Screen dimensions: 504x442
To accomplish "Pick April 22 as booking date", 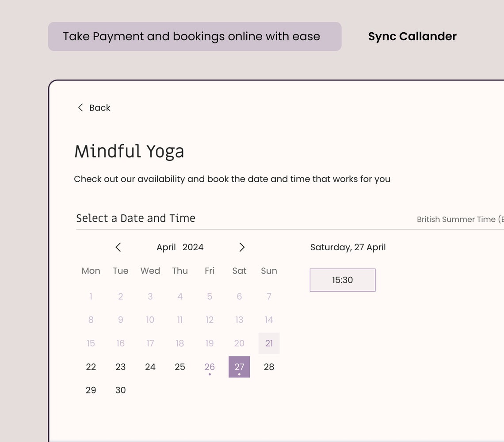I will click(91, 367).
